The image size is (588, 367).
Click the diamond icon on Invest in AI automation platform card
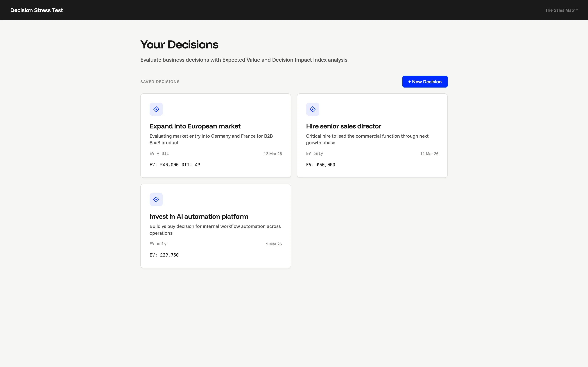point(156,199)
